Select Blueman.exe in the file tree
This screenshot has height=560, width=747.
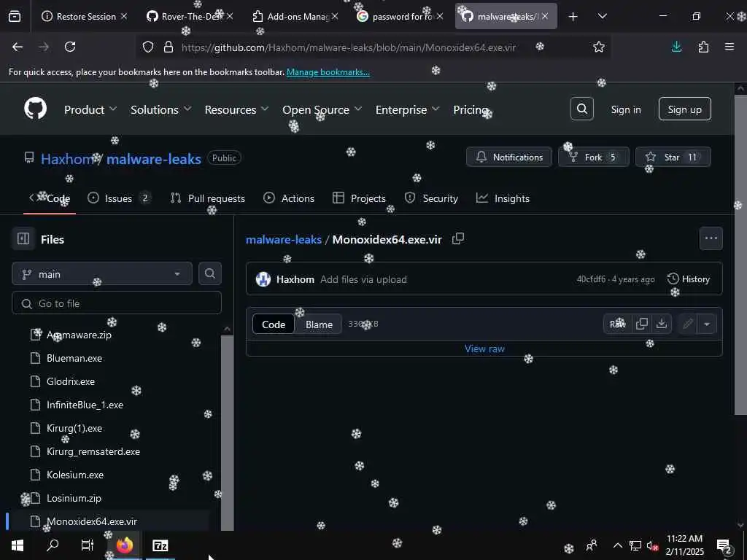pos(74,358)
